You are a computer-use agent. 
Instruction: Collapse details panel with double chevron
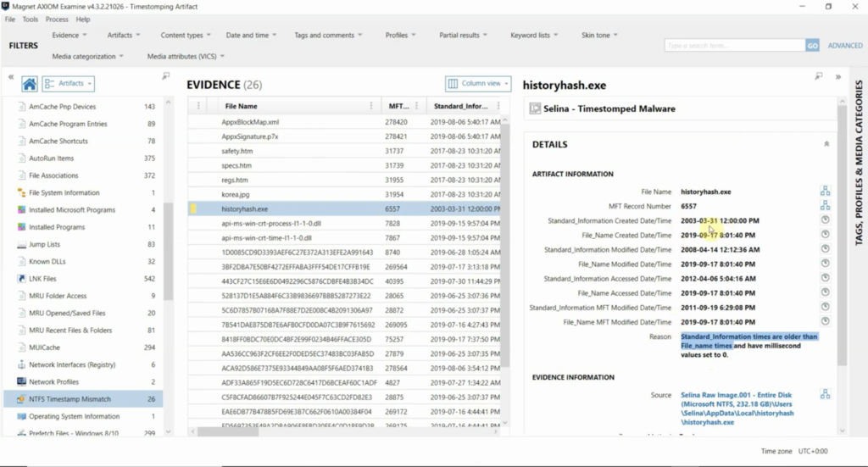[x=838, y=77]
